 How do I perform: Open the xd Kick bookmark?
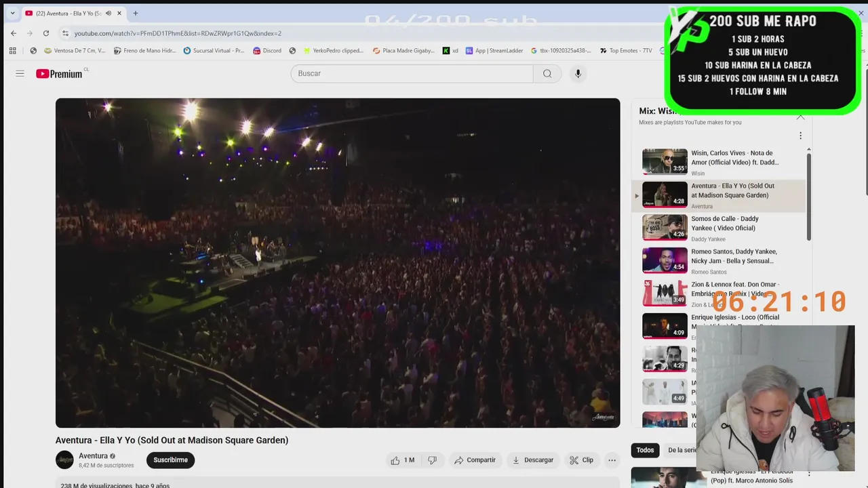(x=450, y=51)
